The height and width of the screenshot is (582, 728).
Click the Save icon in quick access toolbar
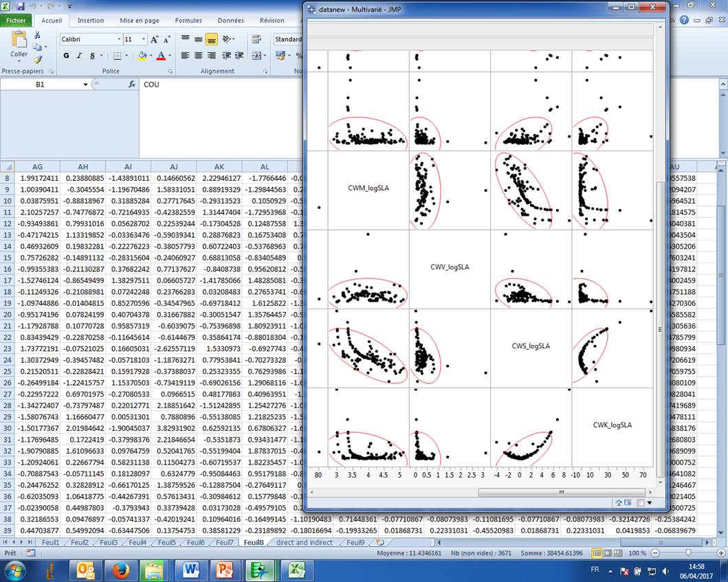click(20, 5)
